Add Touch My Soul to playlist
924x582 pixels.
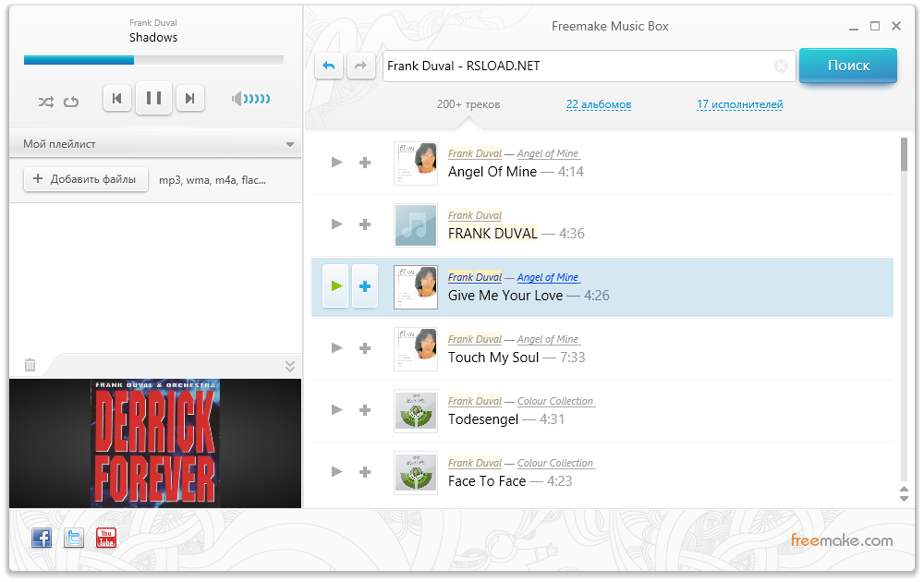tap(365, 348)
